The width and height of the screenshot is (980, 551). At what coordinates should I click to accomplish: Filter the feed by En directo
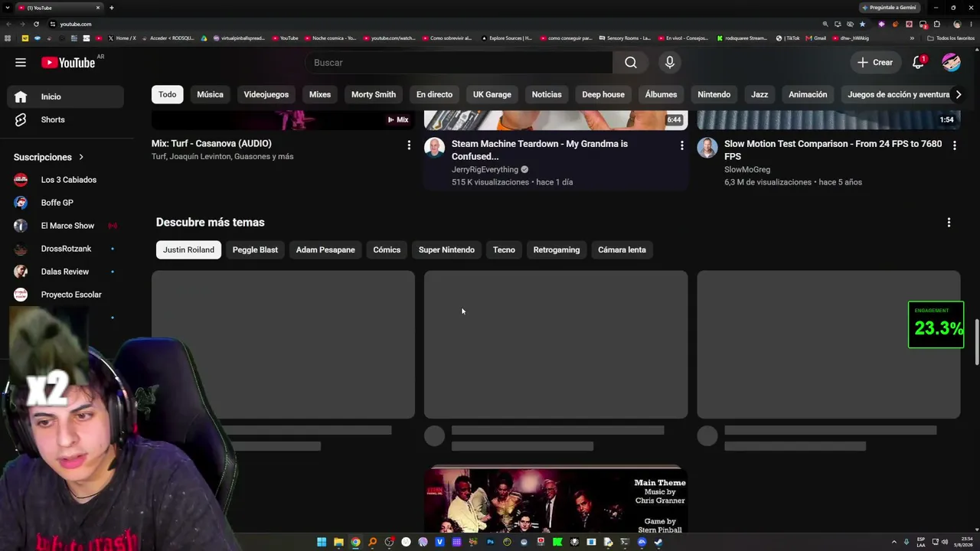434,95
